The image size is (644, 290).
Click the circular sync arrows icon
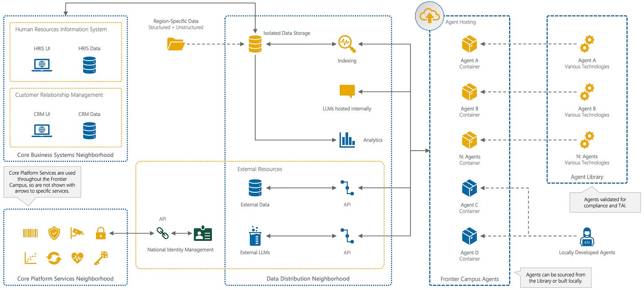tap(54, 258)
